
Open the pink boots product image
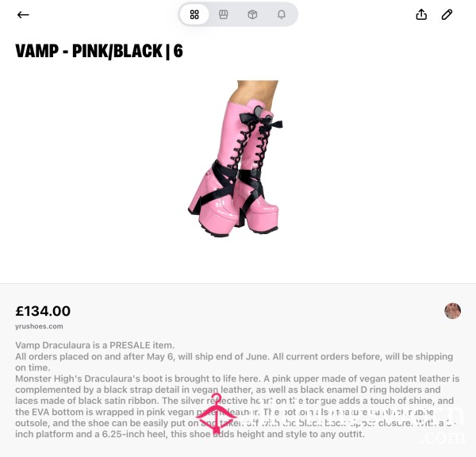point(236,159)
